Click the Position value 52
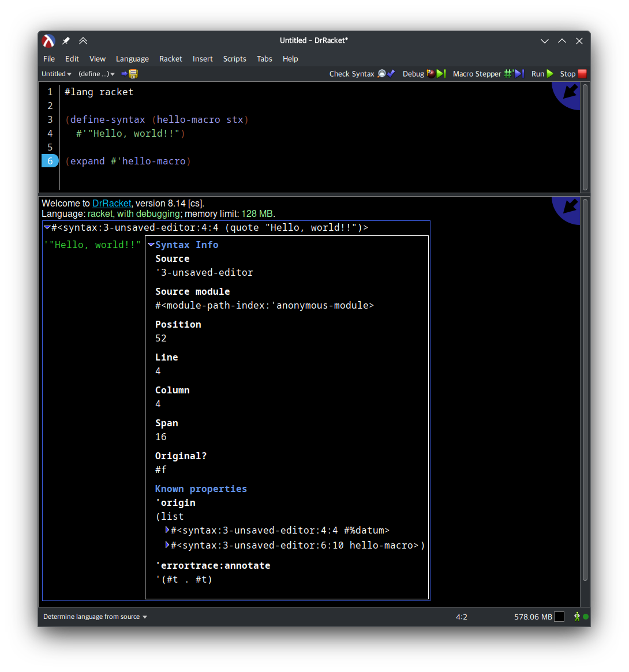The image size is (629, 672). pyautogui.click(x=161, y=338)
